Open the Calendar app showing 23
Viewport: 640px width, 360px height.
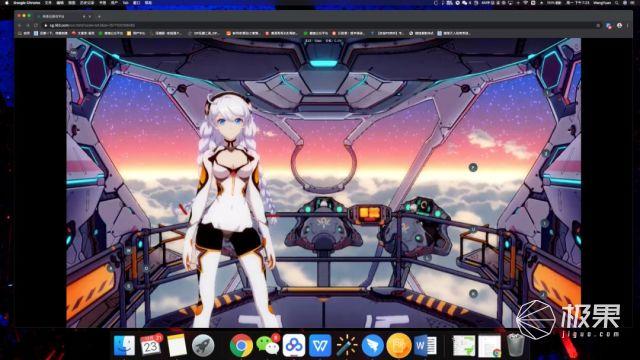coord(151,345)
